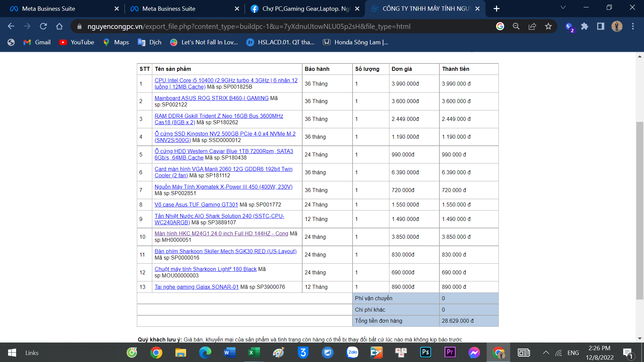Open Chrome's three-dot menu
The width and height of the screenshot is (644, 362).
(x=633, y=26)
